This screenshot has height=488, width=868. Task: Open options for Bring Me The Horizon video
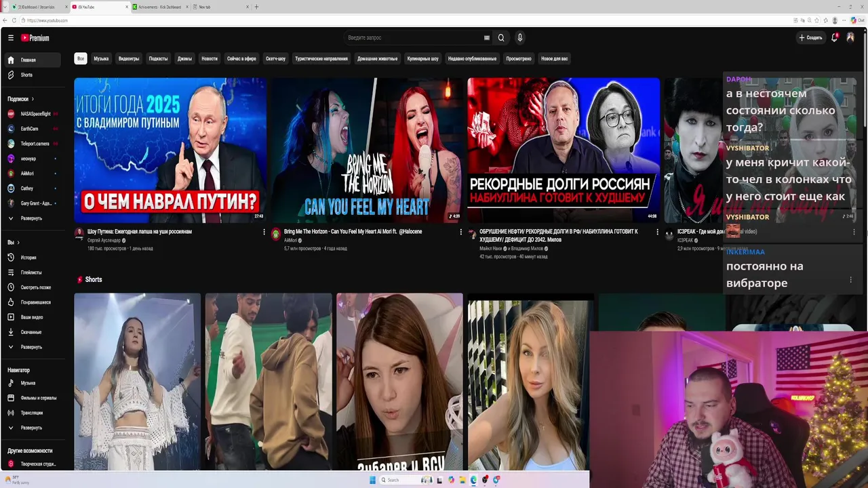460,232
